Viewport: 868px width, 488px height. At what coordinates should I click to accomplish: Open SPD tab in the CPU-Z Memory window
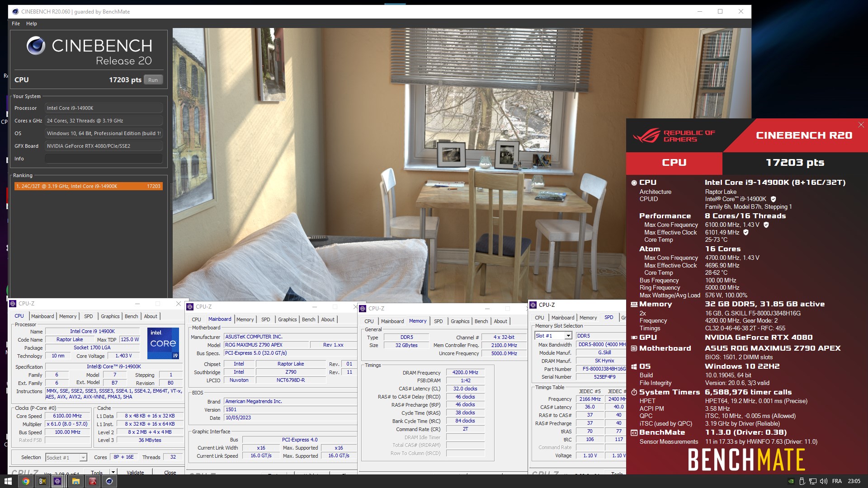pyautogui.click(x=438, y=321)
